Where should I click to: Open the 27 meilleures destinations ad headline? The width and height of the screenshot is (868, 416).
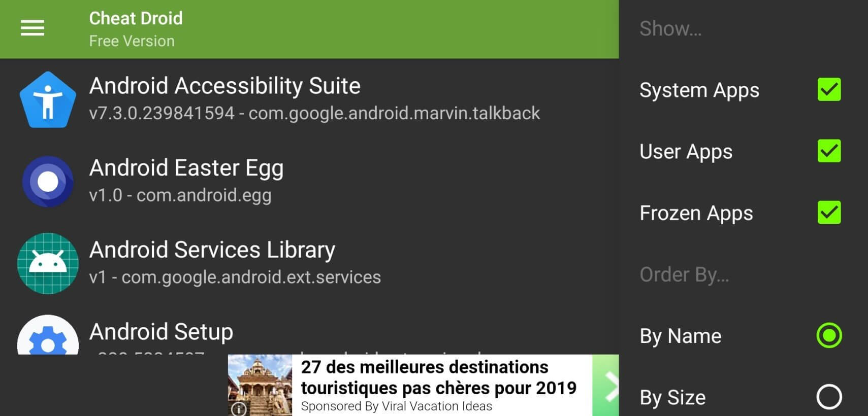[438, 377]
